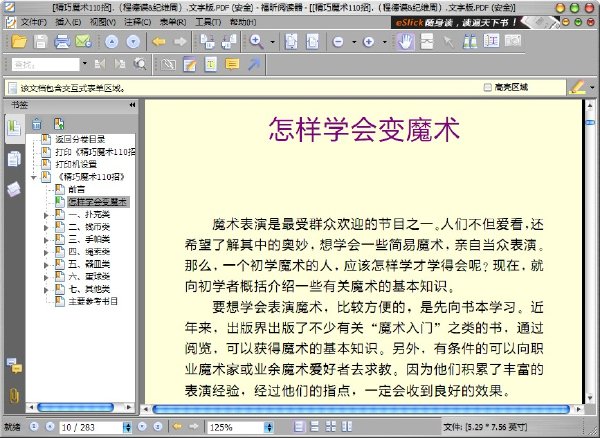Click the new bookmark icon in panel
Image resolution: width=600 pixels, height=438 pixels.
pos(59,124)
